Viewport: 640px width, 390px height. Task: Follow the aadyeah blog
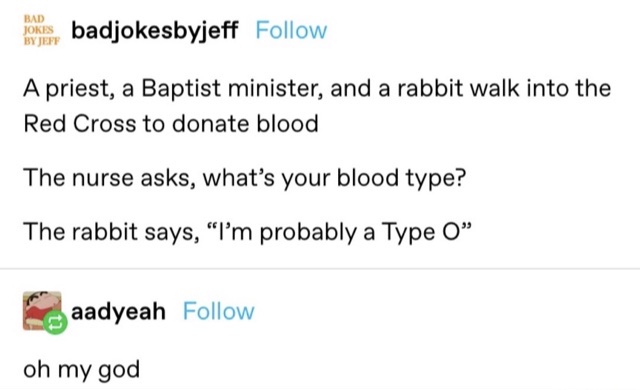pyautogui.click(x=219, y=312)
